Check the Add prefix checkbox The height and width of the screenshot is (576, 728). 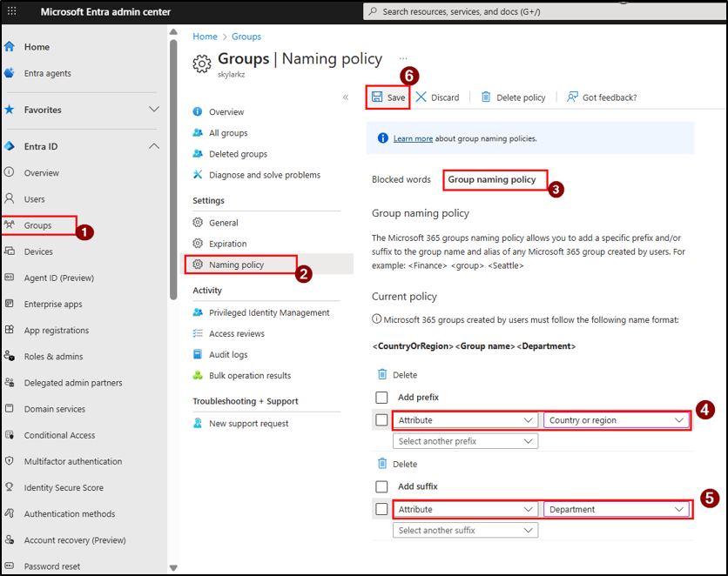tap(381, 398)
